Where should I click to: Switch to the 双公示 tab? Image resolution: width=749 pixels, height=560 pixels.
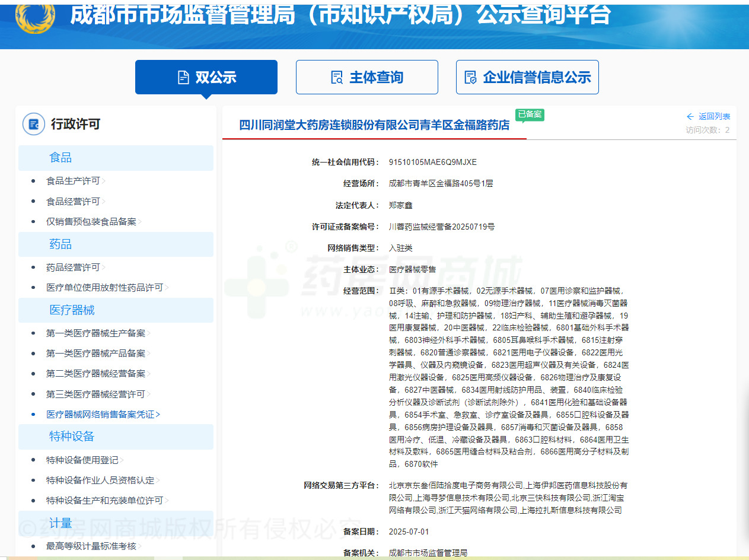[206, 77]
